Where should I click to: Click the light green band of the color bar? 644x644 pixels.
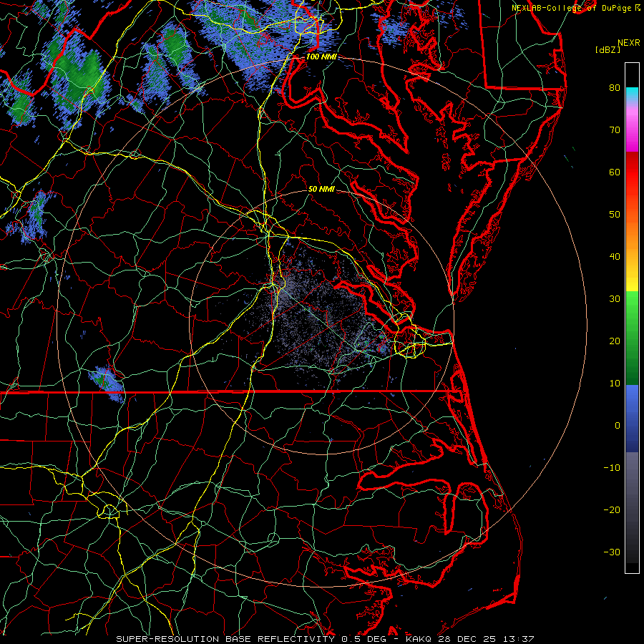click(x=632, y=306)
